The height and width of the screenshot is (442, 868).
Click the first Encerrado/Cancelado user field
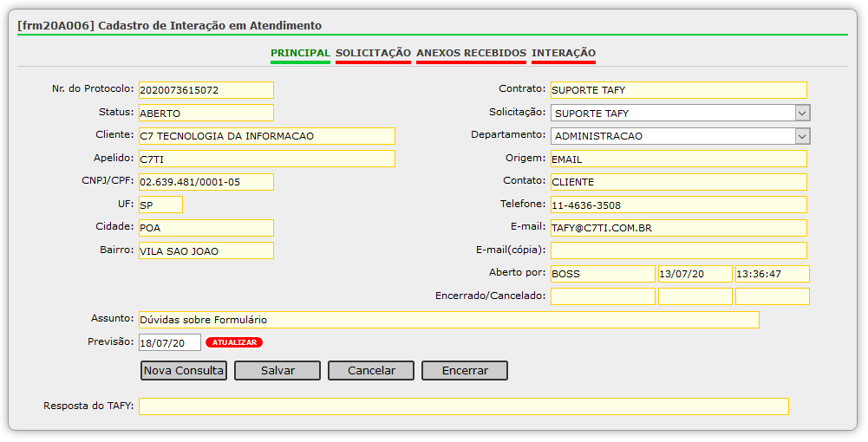coord(603,296)
